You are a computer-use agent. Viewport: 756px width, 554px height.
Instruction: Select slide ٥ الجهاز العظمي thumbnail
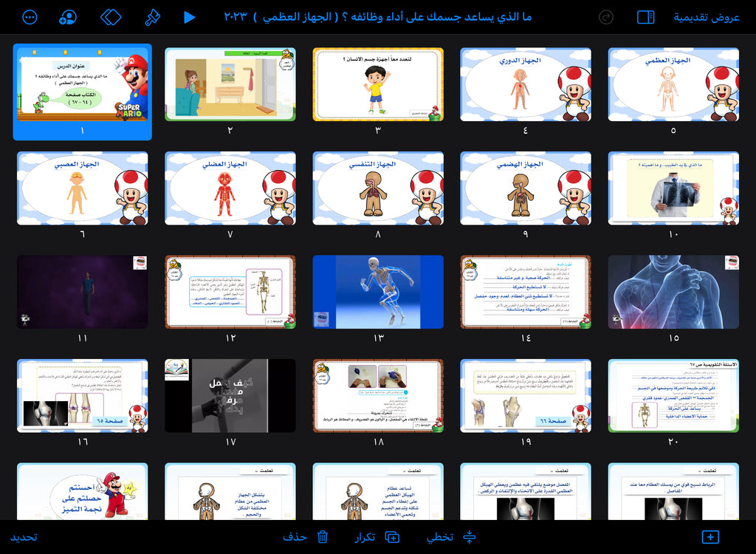[673, 84]
